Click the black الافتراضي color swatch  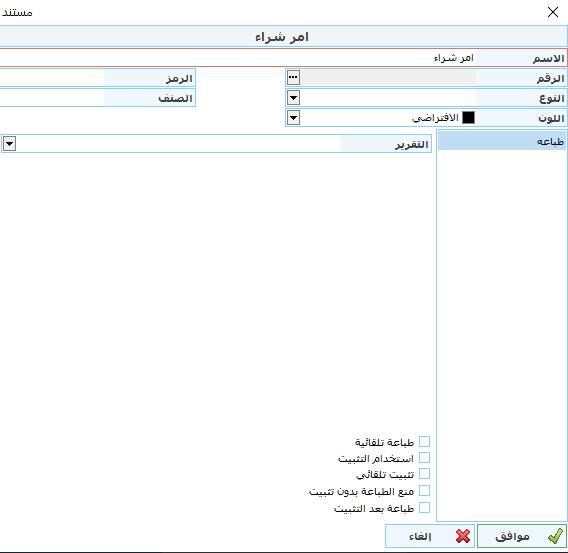[x=468, y=117]
